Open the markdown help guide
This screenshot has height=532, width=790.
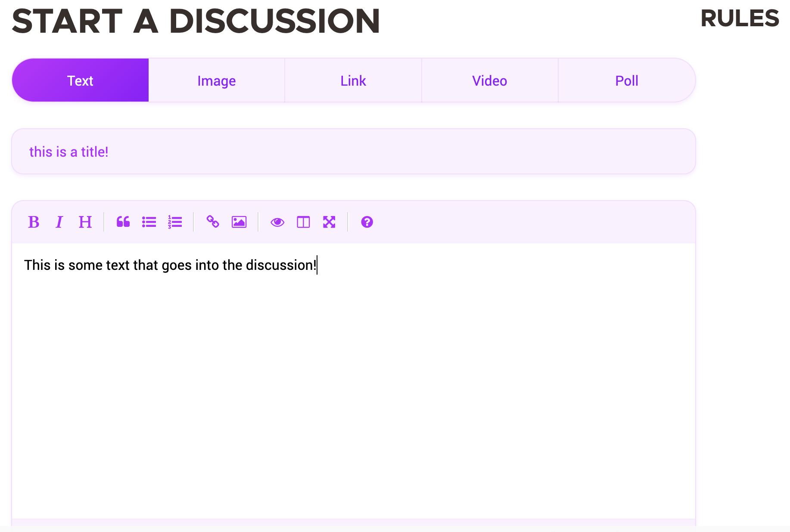[367, 222]
